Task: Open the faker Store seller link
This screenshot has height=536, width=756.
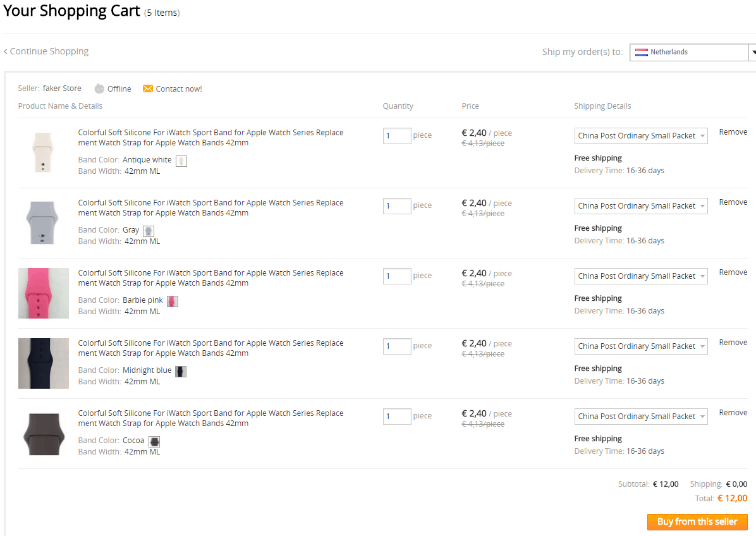Action: (x=62, y=88)
